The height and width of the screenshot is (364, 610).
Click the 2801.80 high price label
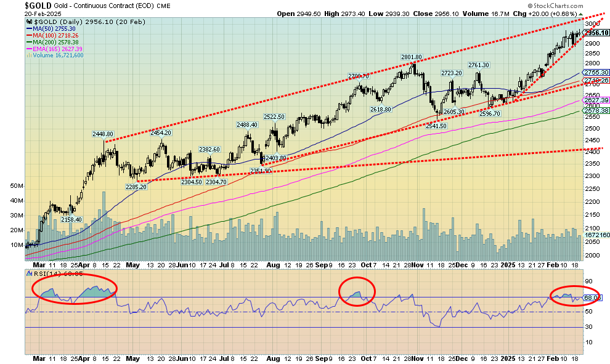[411, 57]
